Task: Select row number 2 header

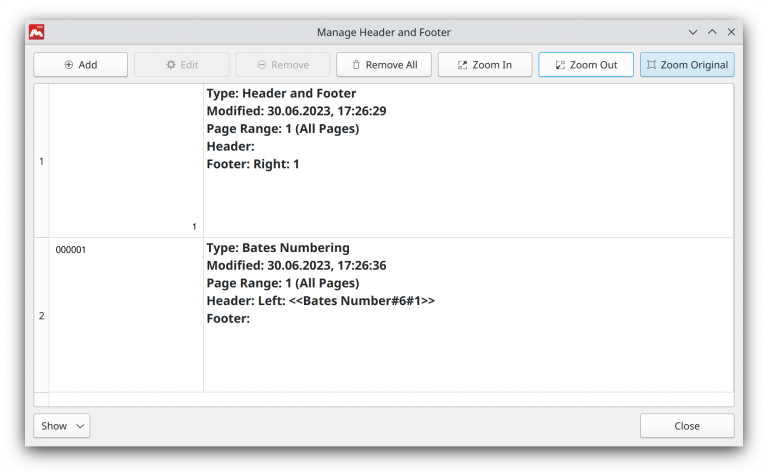Action: click(41, 315)
